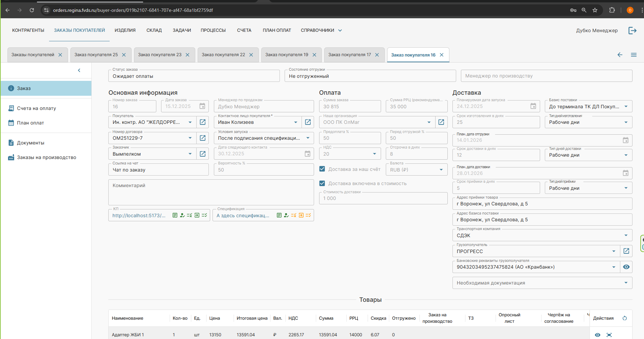Open Наша организация external link icon
This screenshot has height=339, width=644.
tap(441, 122)
